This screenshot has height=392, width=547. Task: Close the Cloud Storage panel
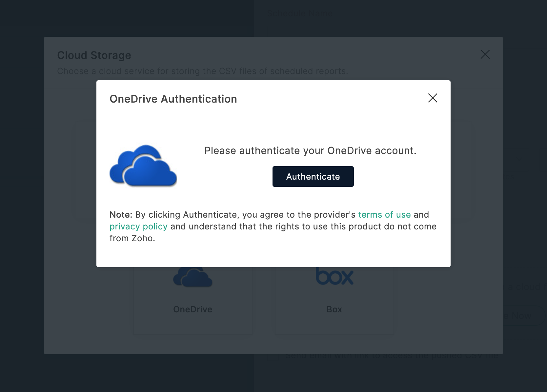485,54
